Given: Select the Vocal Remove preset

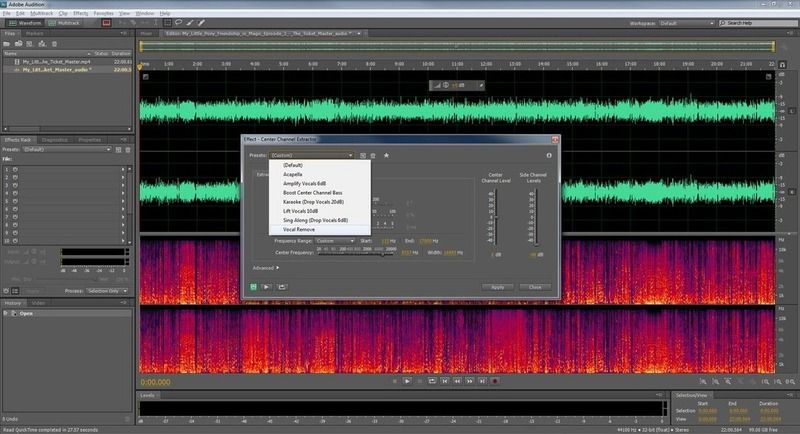Looking at the screenshot, I should (x=319, y=229).
